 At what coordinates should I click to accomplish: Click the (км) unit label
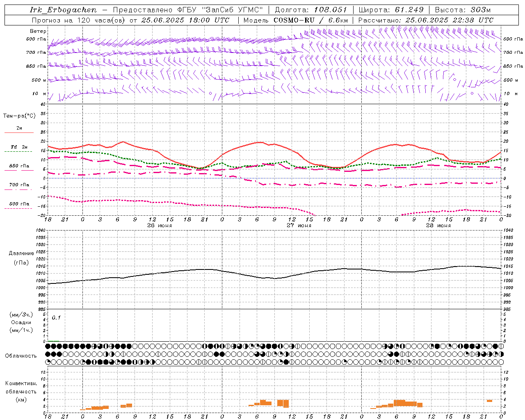point(21,399)
